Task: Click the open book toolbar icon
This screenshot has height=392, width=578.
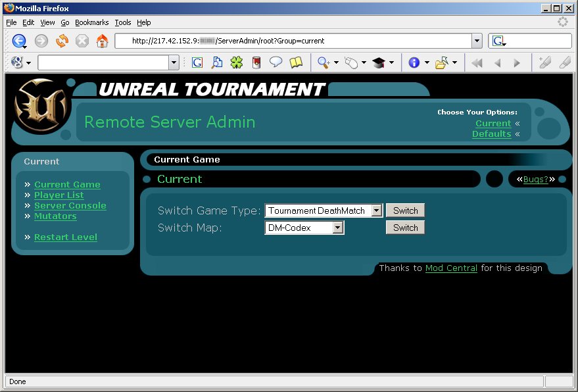Action: point(296,62)
